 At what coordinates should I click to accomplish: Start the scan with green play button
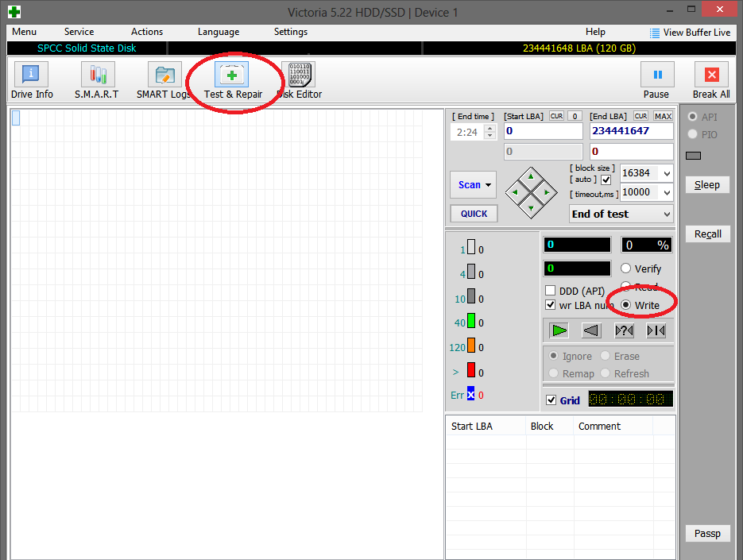[559, 330]
